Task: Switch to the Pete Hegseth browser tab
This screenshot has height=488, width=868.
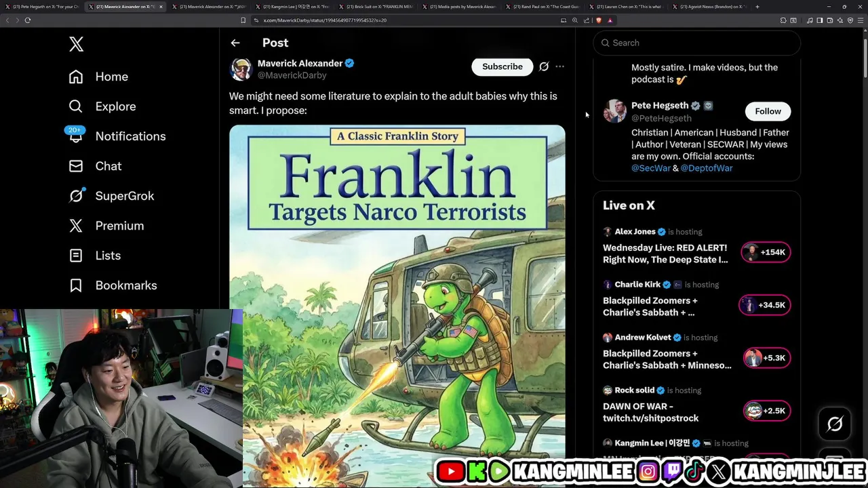Action: click(x=42, y=7)
